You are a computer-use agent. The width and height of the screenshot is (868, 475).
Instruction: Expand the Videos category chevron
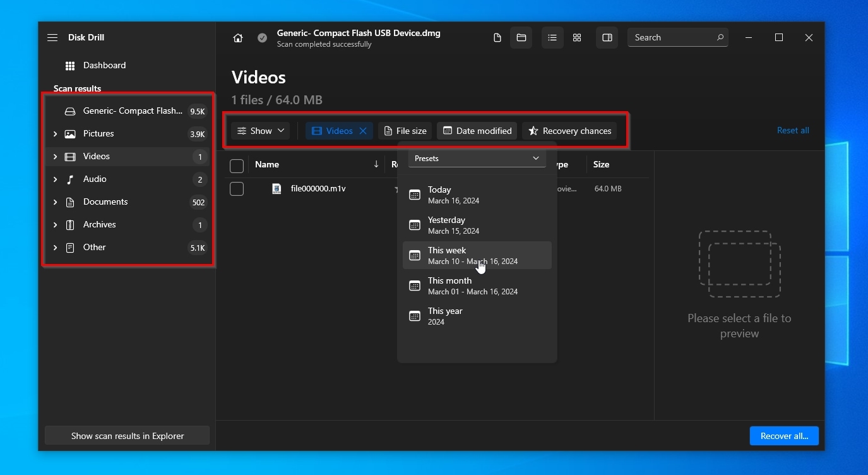[x=55, y=157]
